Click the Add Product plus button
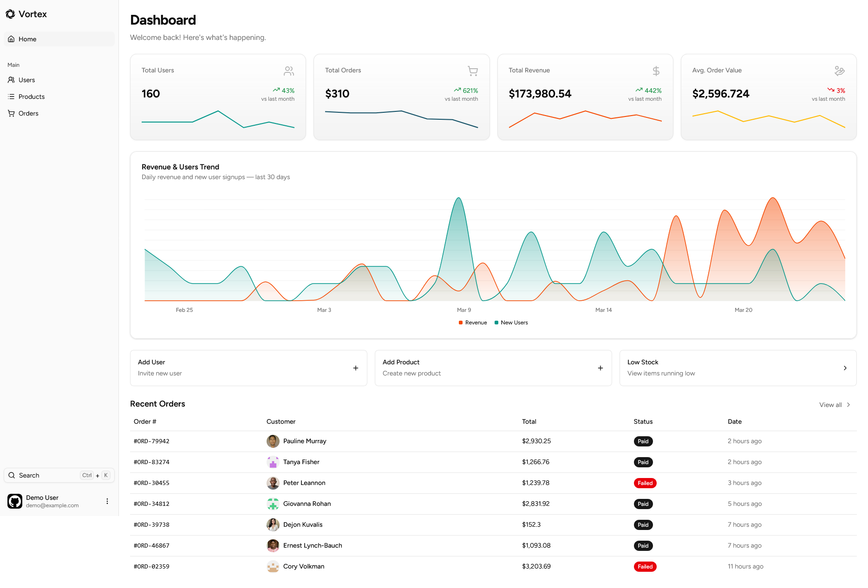868x588 pixels. (600, 368)
